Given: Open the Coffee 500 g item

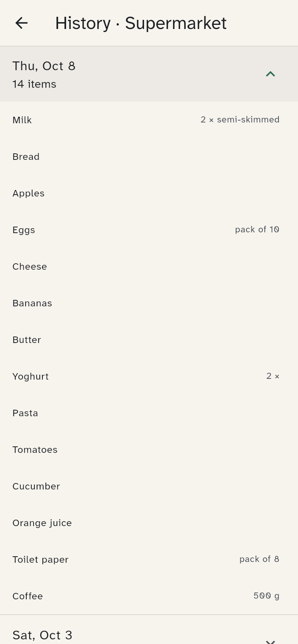Looking at the screenshot, I should pyautogui.click(x=149, y=596).
